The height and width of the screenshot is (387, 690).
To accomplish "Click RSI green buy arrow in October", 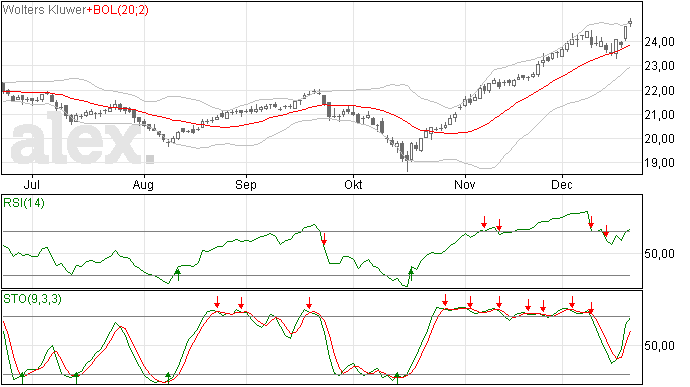I will (411, 275).
